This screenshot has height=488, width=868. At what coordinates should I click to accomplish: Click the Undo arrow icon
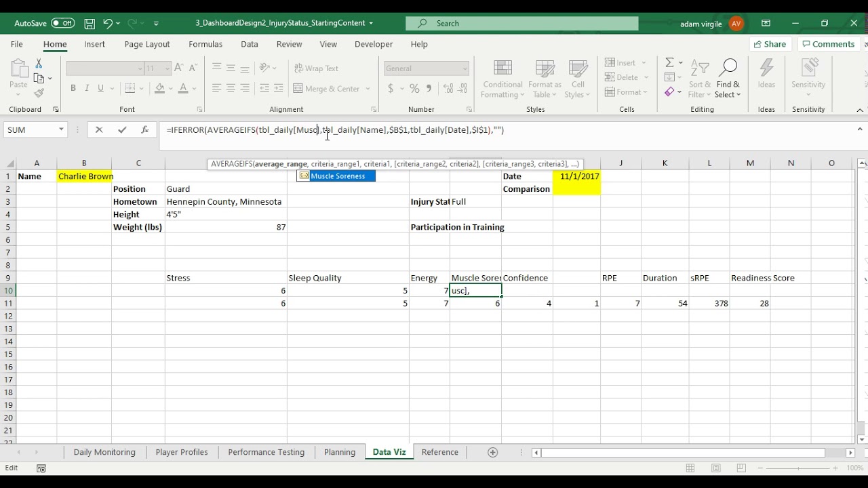click(107, 23)
